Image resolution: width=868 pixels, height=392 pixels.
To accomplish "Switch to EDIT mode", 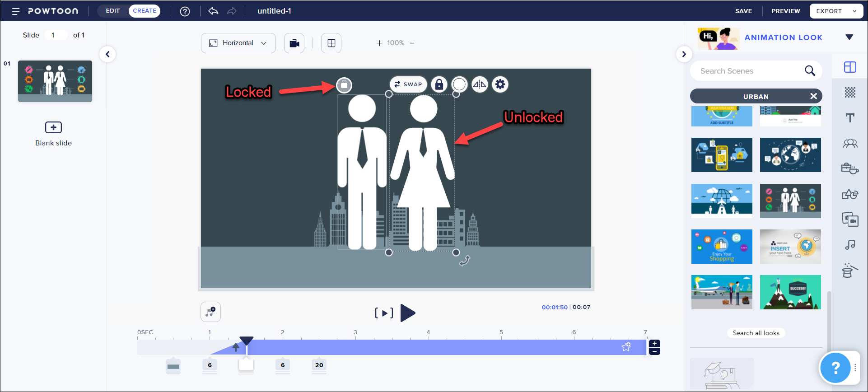I will point(113,11).
